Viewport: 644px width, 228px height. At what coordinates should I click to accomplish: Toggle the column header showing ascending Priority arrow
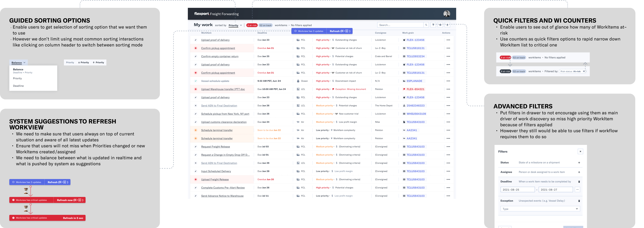(98, 63)
